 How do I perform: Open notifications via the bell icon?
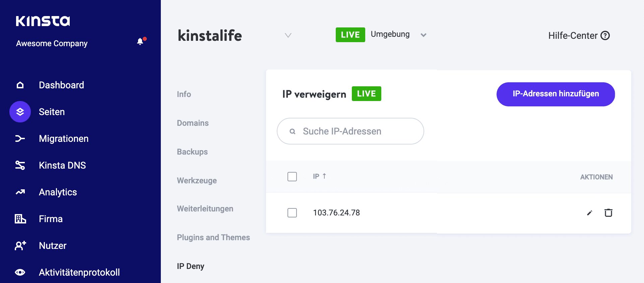(x=140, y=41)
